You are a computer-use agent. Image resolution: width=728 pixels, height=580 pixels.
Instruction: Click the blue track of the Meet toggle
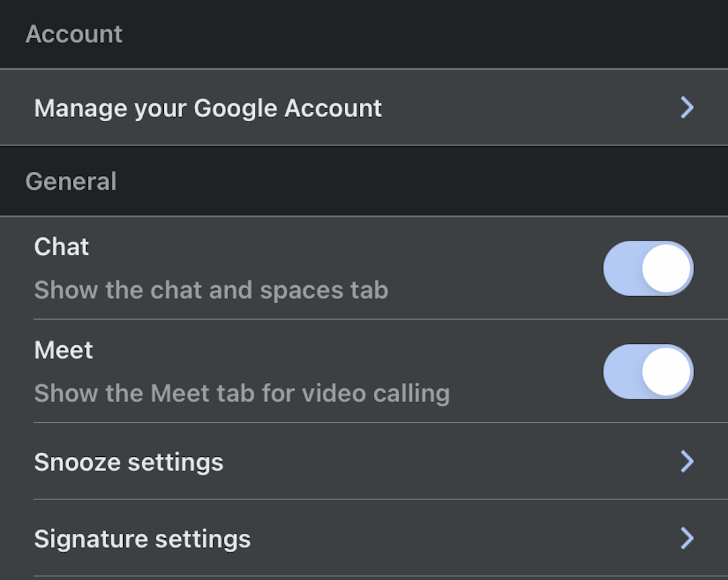coord(620,371)
